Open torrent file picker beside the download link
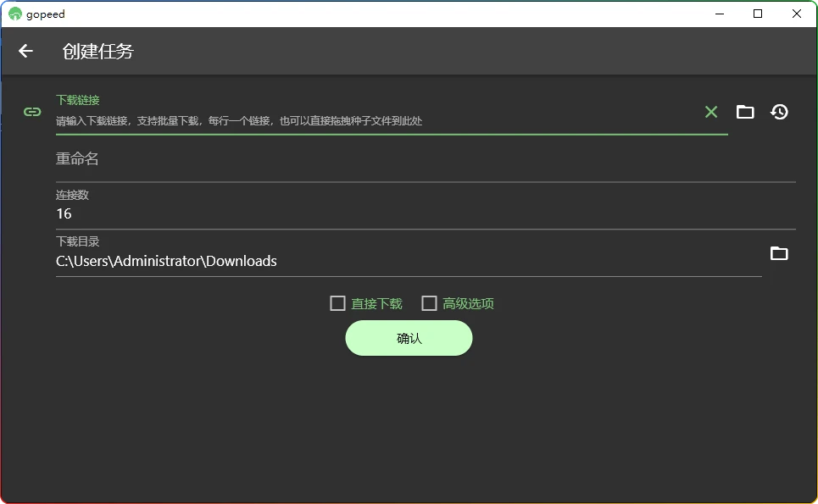This screenshot has height=504, width=818. (x=745, y=112)
